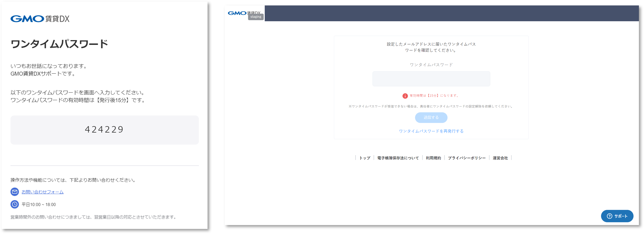Open 電子帳簿保存法について footer link
The height and width of the screenshot is (234, 644).
(398, 158)
